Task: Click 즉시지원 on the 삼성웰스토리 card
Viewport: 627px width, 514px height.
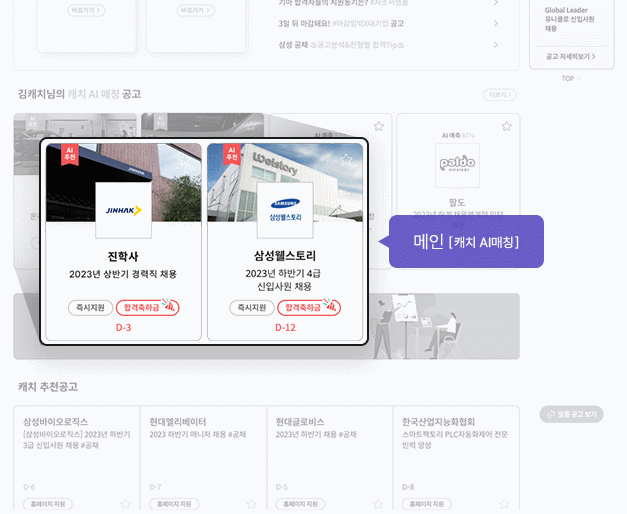Action: (252, 308)
